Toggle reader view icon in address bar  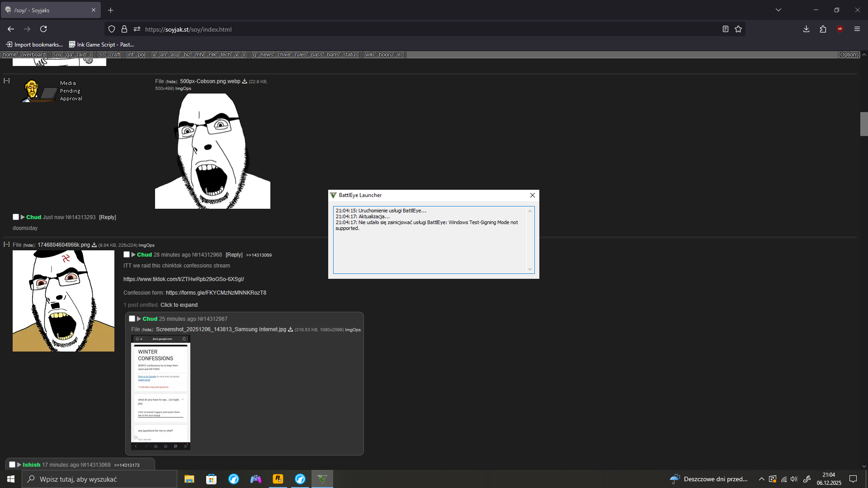pyautogui.click(x=725, y=29)
